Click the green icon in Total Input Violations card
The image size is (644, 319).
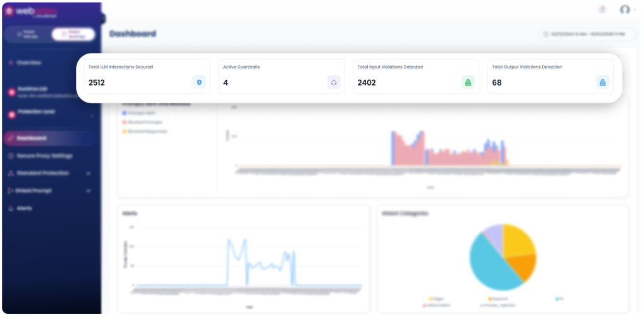tap(468, 82)
